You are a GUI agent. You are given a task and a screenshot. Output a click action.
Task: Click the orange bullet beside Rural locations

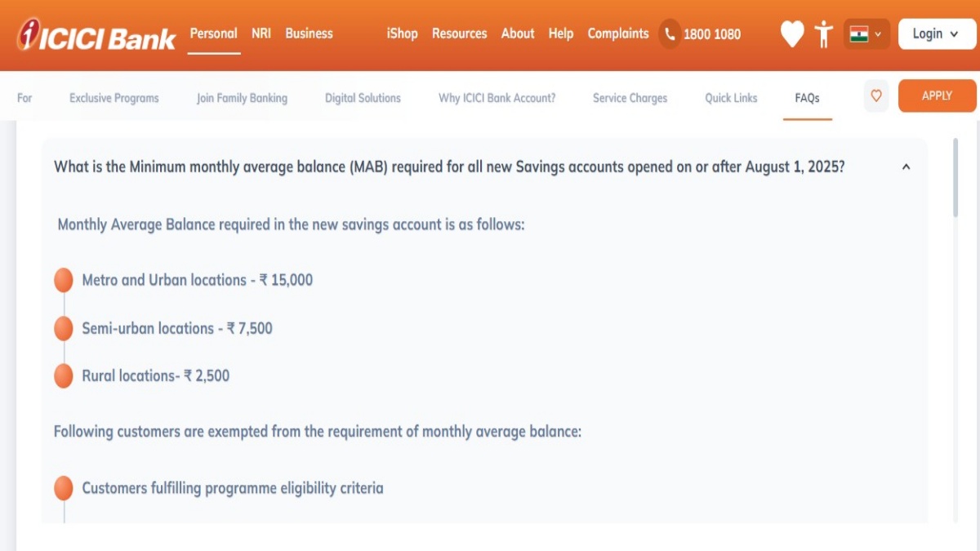coord(63,375)
